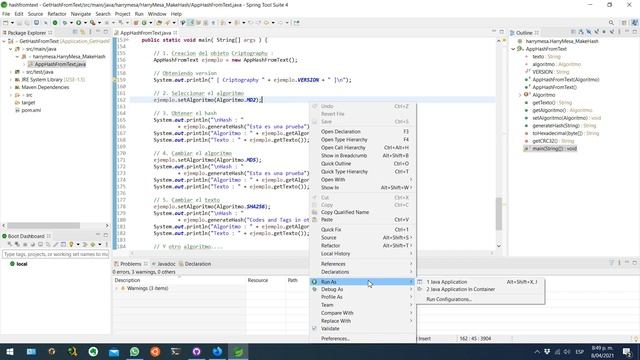Screen dimensions: 640x360
Task: Collapse the GetHashFromText project node
Action: [x=4, y=41]
